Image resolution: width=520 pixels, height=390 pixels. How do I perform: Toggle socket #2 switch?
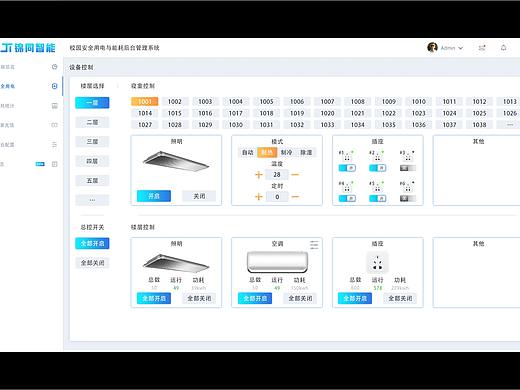(377, 168)
